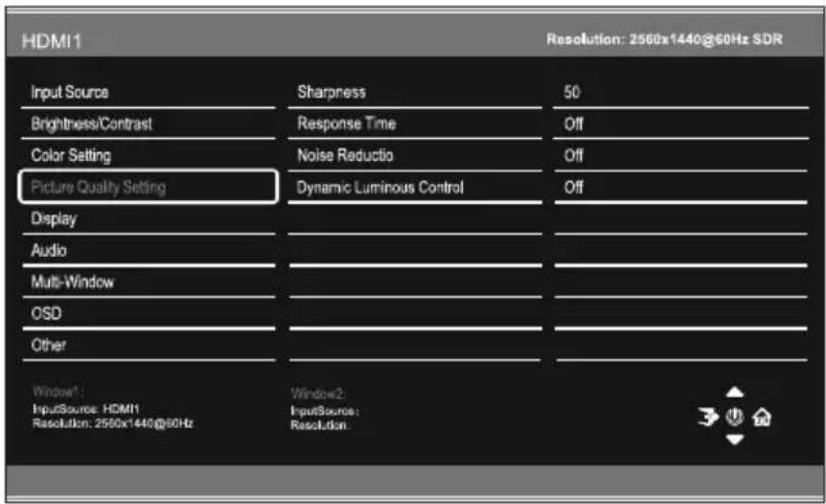
Task: Click the Window2 Resolution text
Action: coord(320,425)
